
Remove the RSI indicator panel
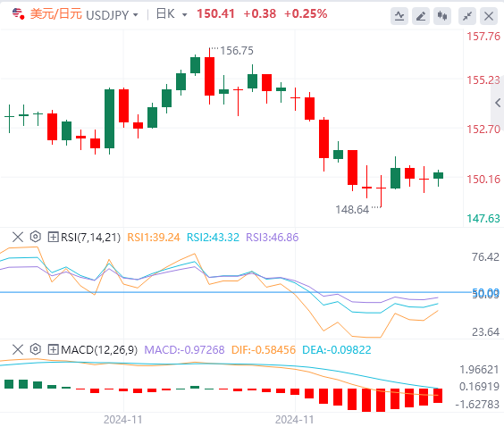point(18,237)
